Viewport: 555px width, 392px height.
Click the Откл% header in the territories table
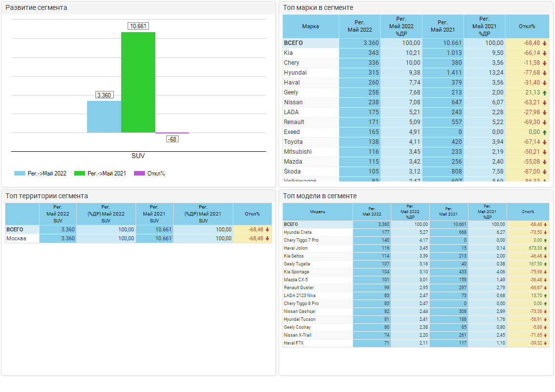(x=252, y=214)
